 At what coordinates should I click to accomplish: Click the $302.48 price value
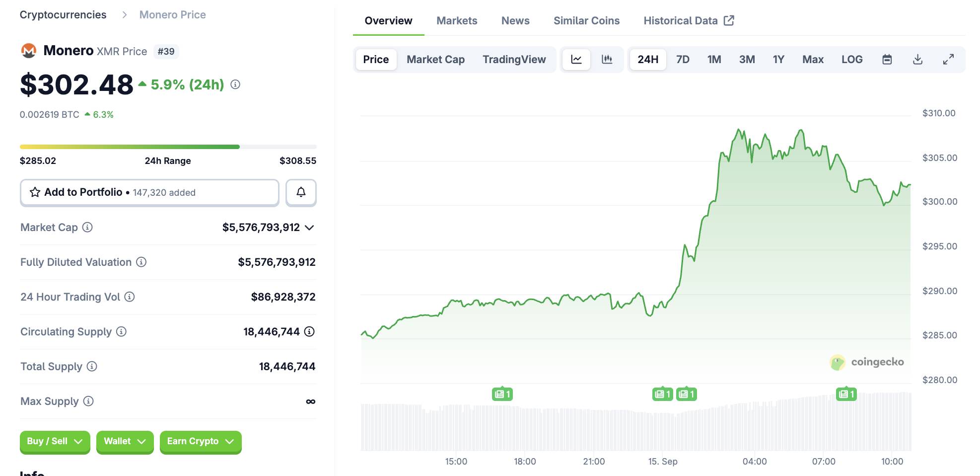[x=77, y=84]
